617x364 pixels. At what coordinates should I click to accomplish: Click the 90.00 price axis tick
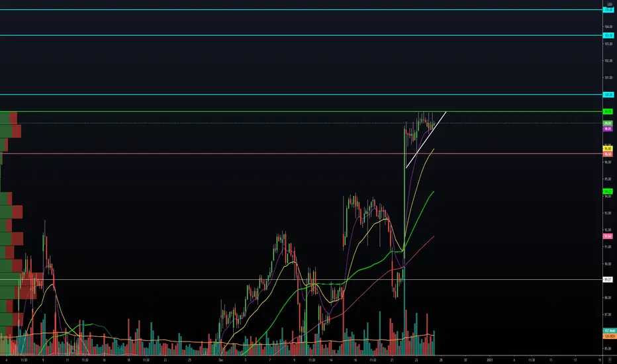[x=608, y=263]
